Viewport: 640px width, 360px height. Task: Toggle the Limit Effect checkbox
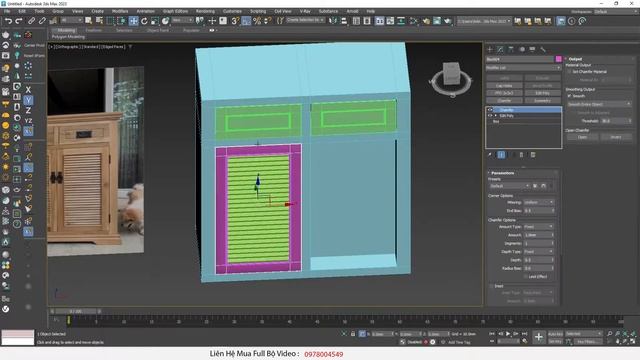525,277
